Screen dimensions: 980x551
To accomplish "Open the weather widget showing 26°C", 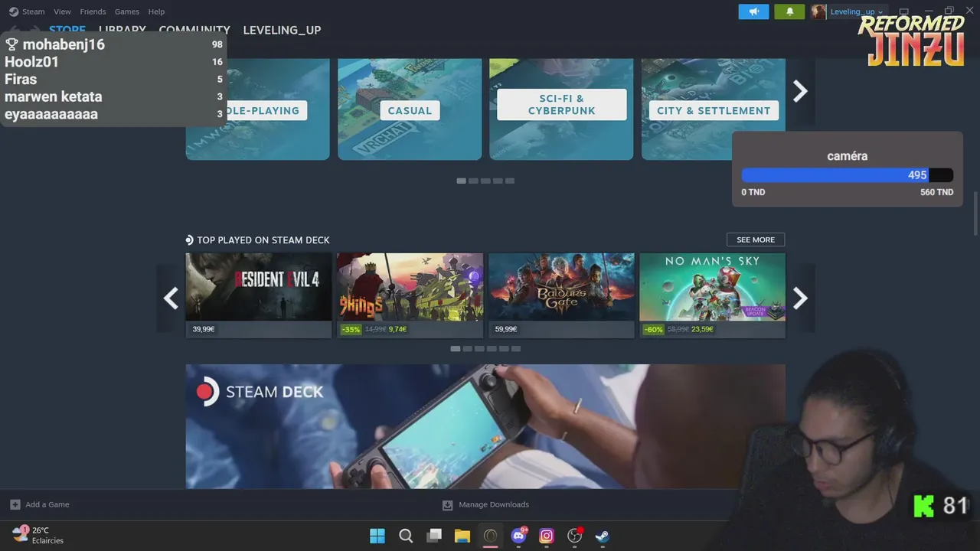I will (38, 535).
